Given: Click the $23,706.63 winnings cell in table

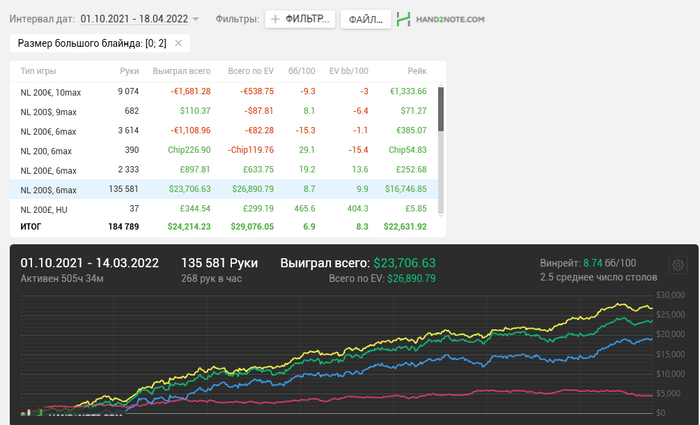Looking at the screenshot, I should pos(190,189).
